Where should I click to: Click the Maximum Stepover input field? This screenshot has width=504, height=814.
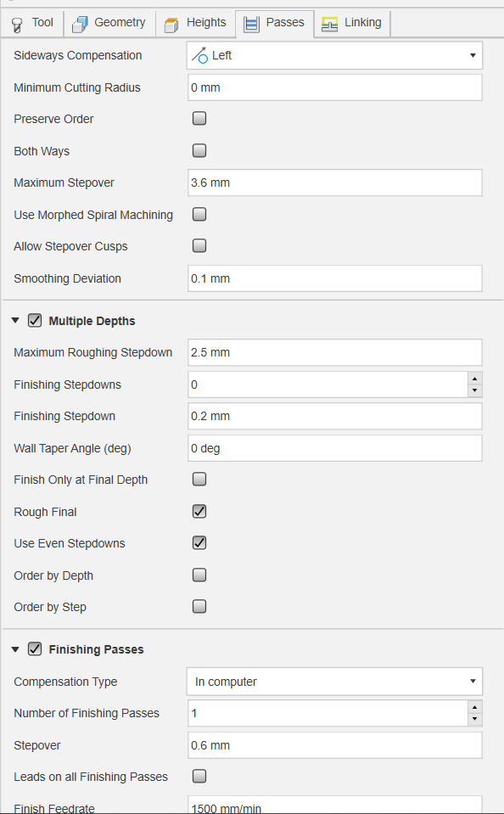[x=335, y=182]
